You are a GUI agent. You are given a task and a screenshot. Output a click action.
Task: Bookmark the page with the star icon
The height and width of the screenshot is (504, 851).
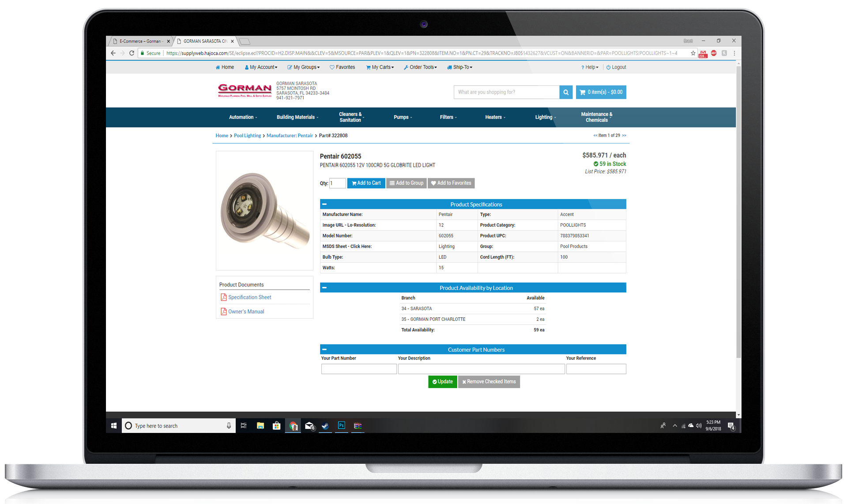[693, 53]
